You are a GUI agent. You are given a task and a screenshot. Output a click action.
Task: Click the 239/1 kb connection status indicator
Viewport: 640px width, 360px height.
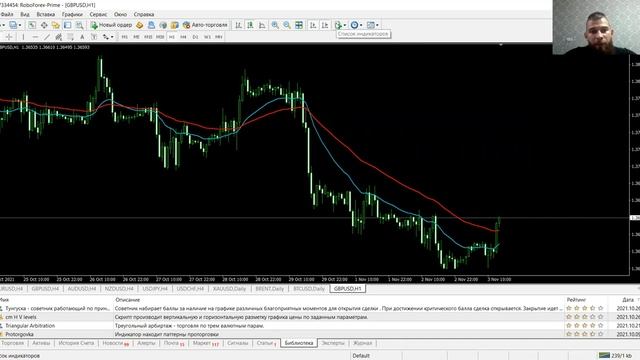[616, 356]
